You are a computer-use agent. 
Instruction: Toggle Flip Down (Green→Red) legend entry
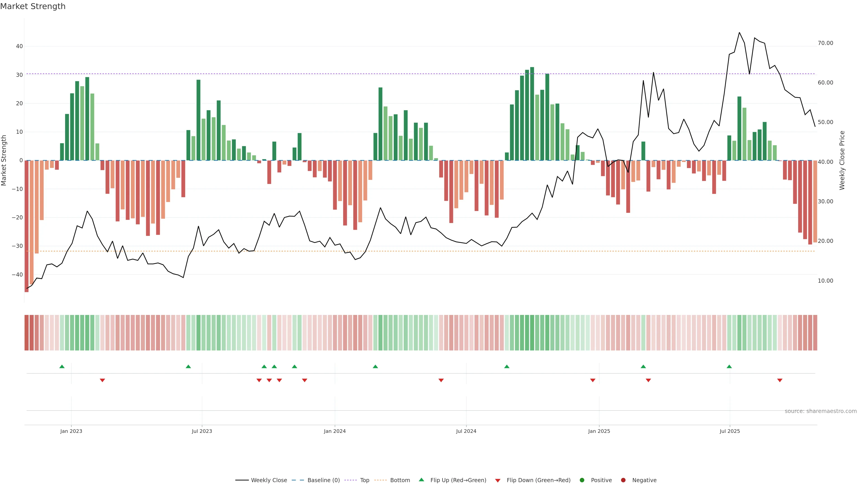pyautogui.click(x=538, y=480)
